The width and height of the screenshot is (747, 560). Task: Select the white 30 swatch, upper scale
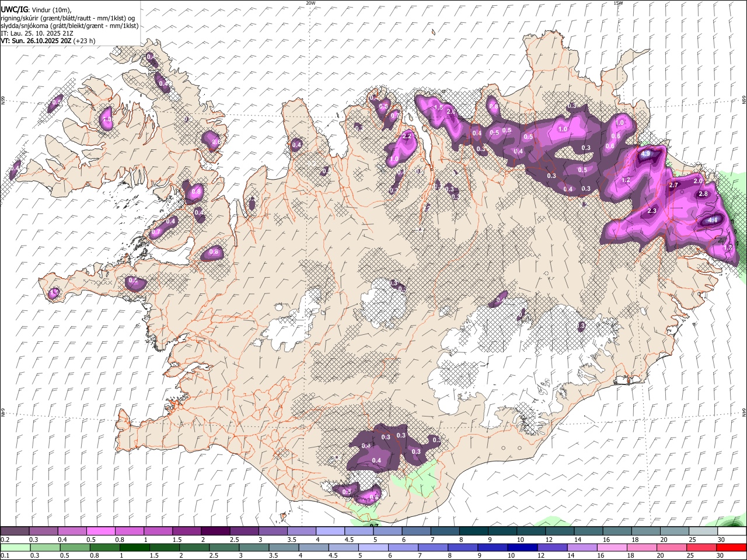pos(732,531)
